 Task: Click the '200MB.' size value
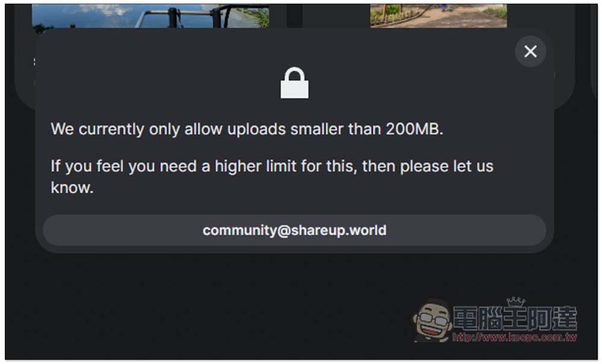click(x=414, y=129)
